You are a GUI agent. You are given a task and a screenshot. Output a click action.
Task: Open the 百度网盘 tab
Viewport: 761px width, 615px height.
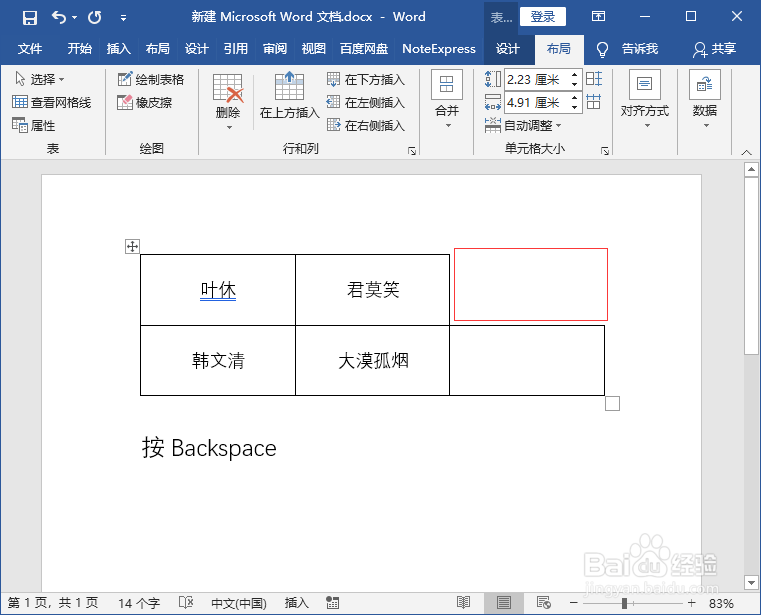point(364,49)
